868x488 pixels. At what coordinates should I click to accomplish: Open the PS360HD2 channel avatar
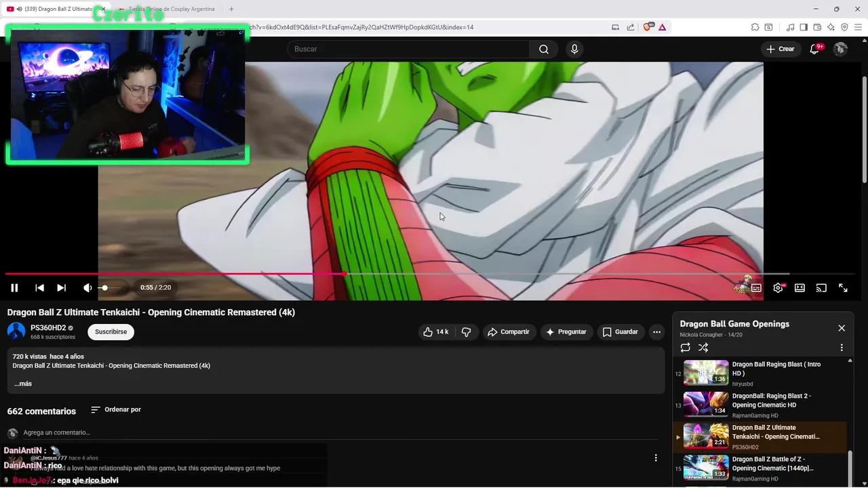[16, 331]
